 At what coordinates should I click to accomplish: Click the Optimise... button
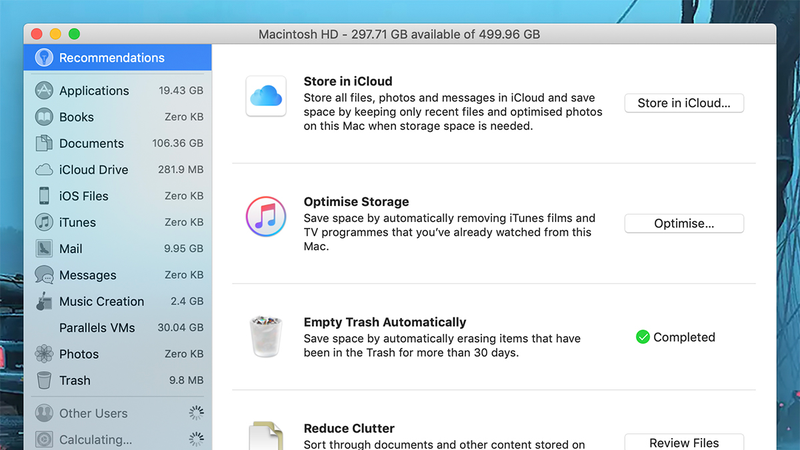pyautogui.click(x=684, y=223)
